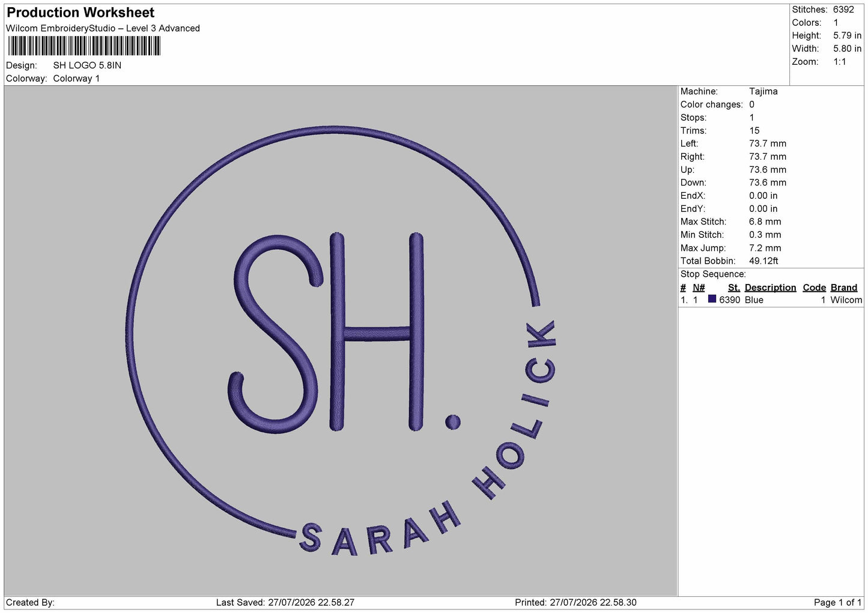Click the Up value 73.6 mm
Image resolution: width=868 pixels, height=613 pixels.
click(768, 170)
